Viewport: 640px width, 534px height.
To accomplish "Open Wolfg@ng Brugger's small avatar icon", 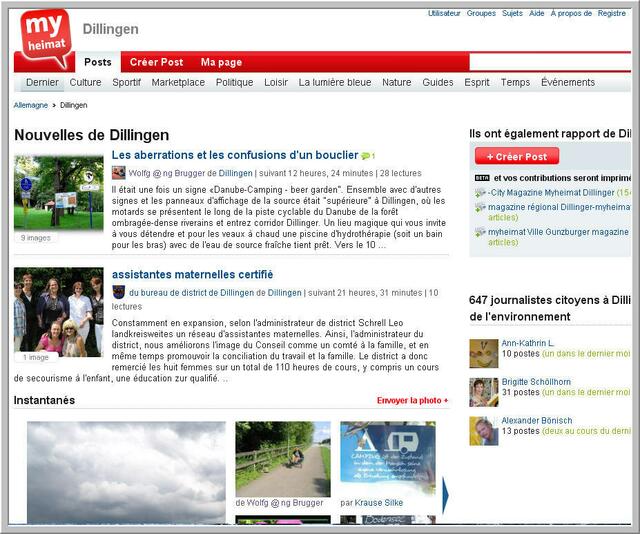I will [x=119, y=173].
